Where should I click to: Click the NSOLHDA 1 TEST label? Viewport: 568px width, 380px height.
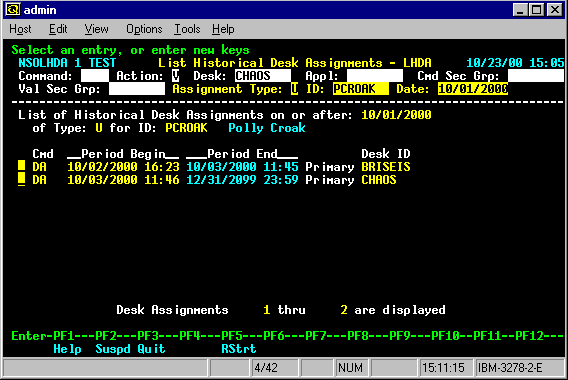(x=67, y=63)
